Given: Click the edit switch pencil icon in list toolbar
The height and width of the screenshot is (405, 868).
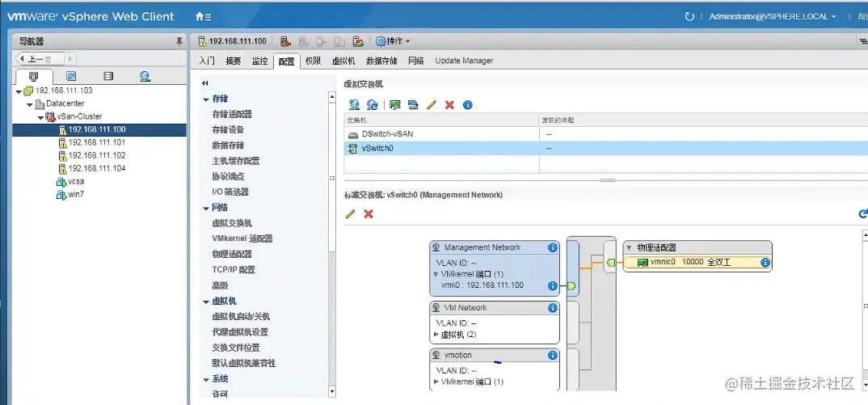Looking at the screenshot, I should click(432, 104).
